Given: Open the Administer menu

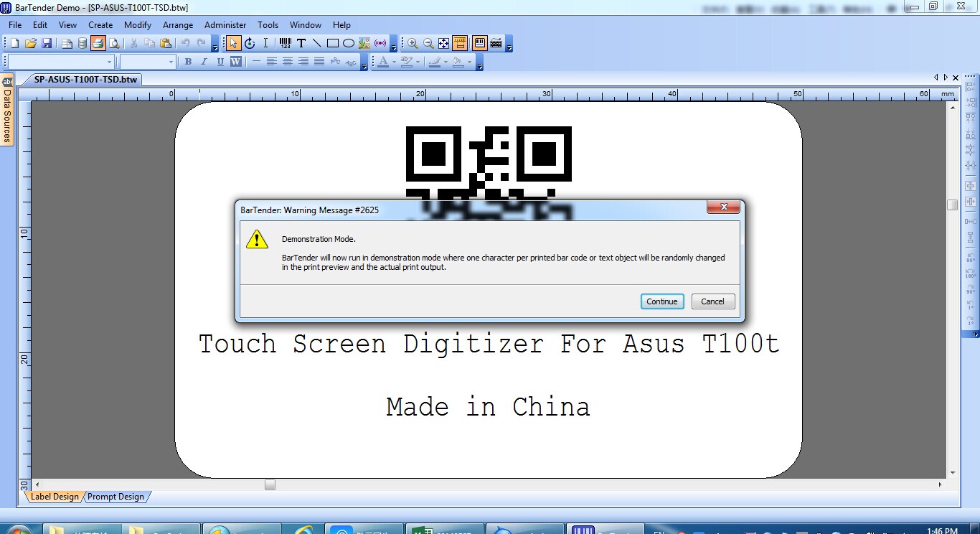Looking at the screenshot, I should tap(225, 25).
